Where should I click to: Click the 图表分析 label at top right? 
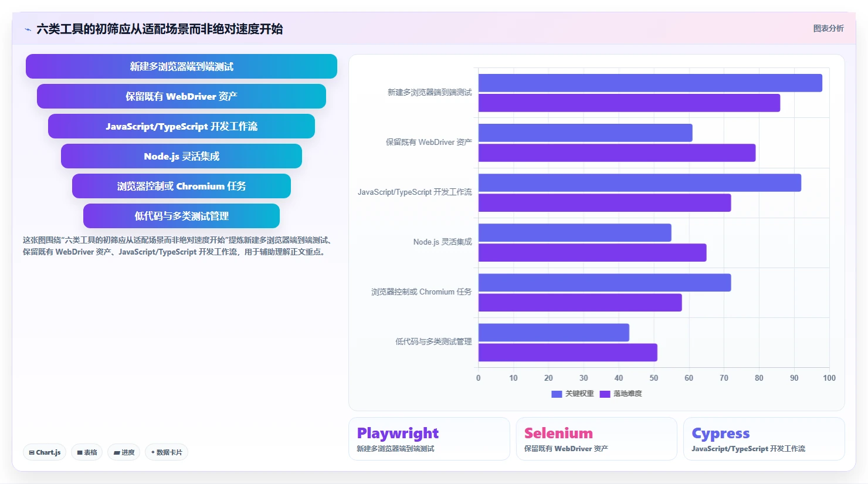(x=828, y=28)
